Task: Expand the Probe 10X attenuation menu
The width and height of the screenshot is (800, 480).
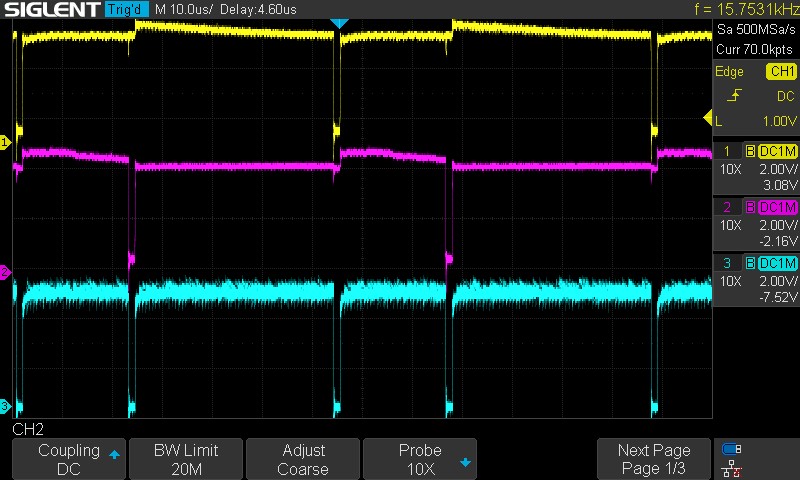Action: click(x=420, y=459)
